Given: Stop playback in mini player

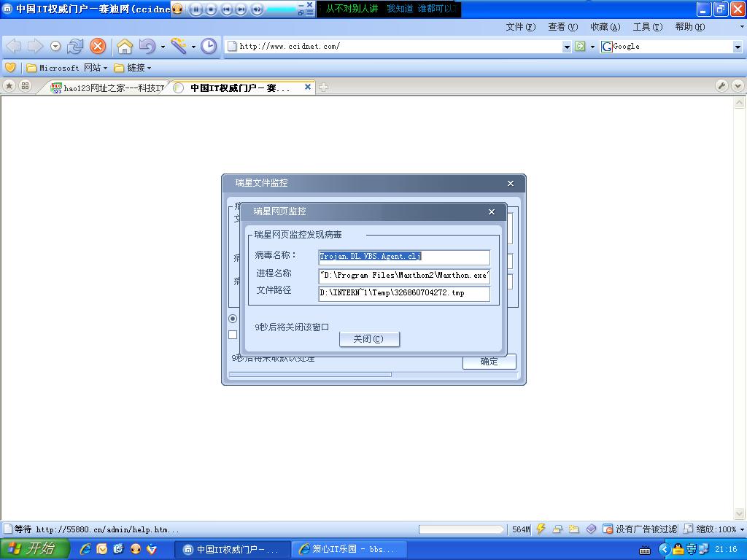Looking at the screenshot, I should [x=211, y=9].
